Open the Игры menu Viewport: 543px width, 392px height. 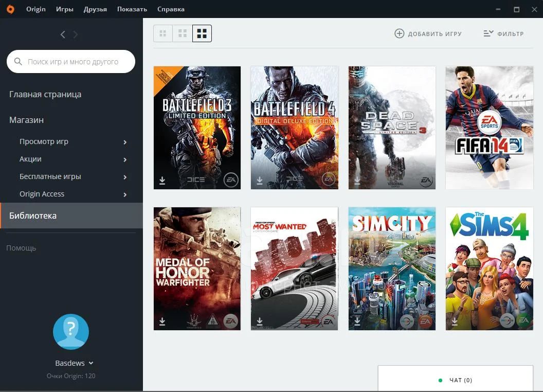[65, 9]
